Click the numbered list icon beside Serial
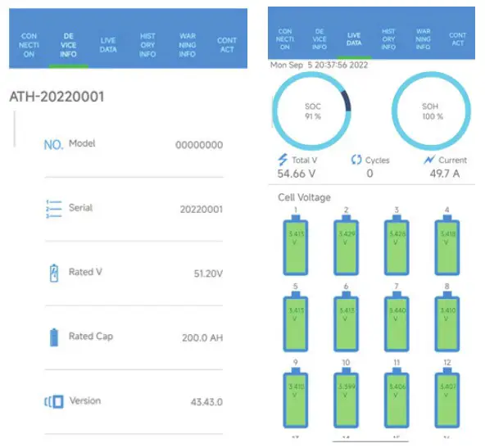The width and height of the screenshot is (485, 448). coord(53,209)
